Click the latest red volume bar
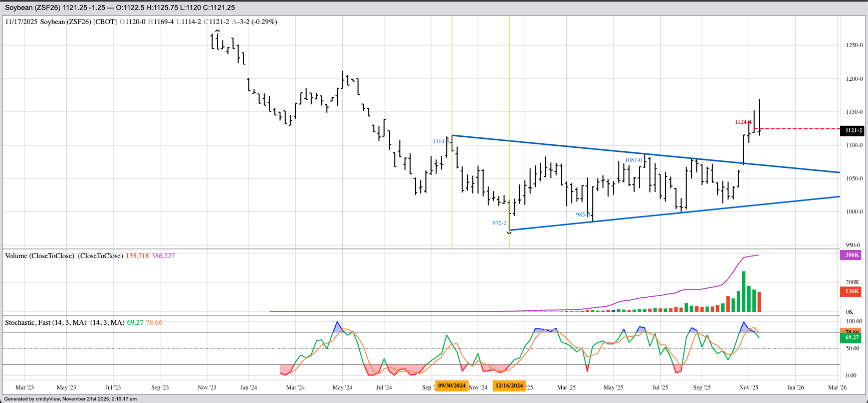Image resolution: width=868 pixels, height=403 pixels. click(759, 302)
